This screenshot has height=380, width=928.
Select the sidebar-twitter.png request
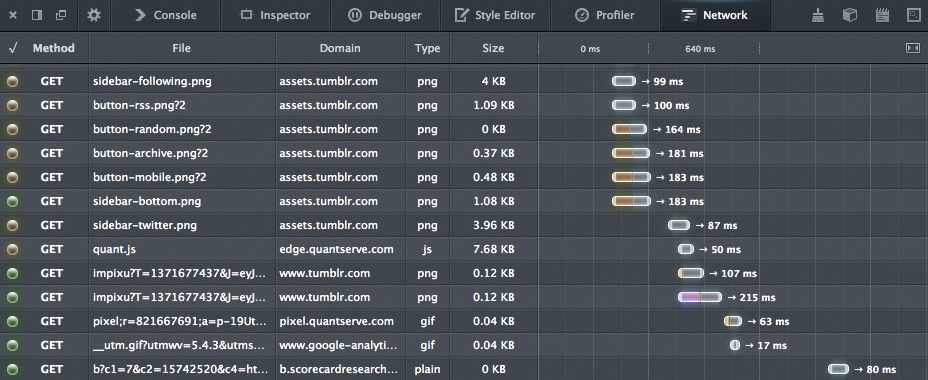coord(464,225)
